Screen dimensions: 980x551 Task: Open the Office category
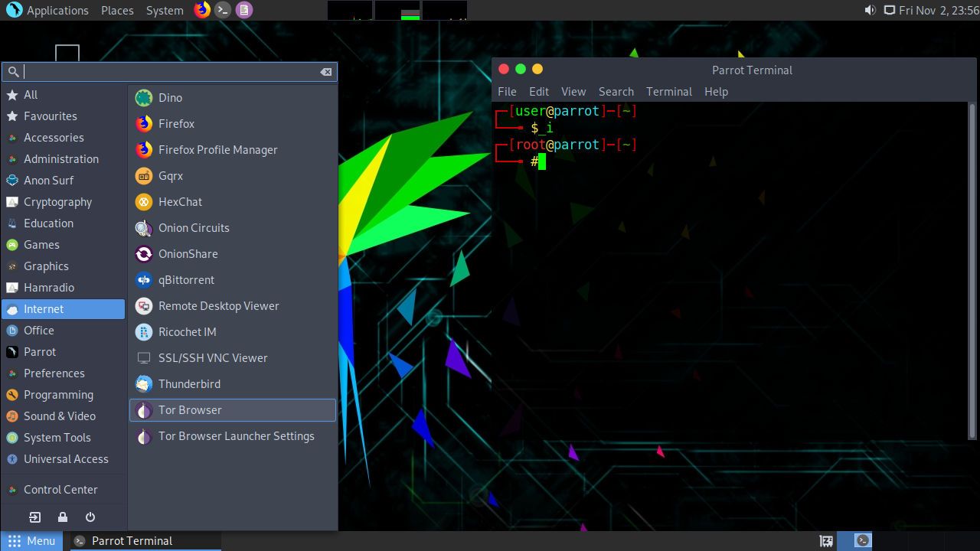click(x=64, y=330)
